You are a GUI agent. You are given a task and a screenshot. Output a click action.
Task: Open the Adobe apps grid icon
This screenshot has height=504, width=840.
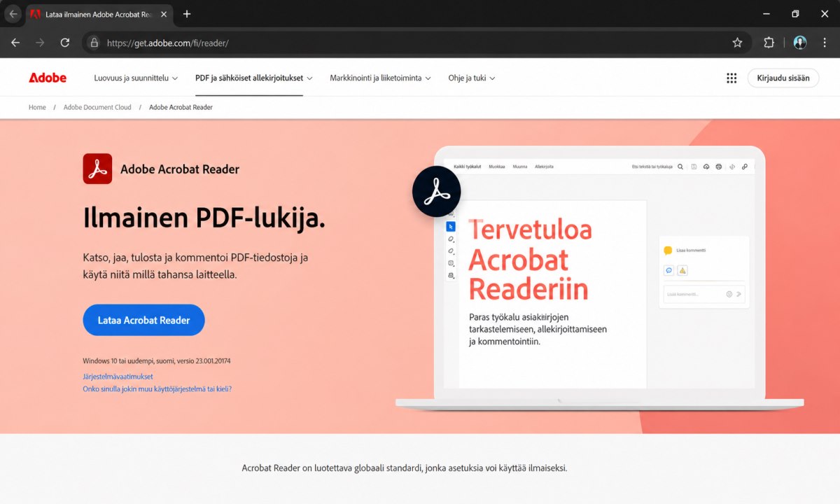[x=731, y=78]
